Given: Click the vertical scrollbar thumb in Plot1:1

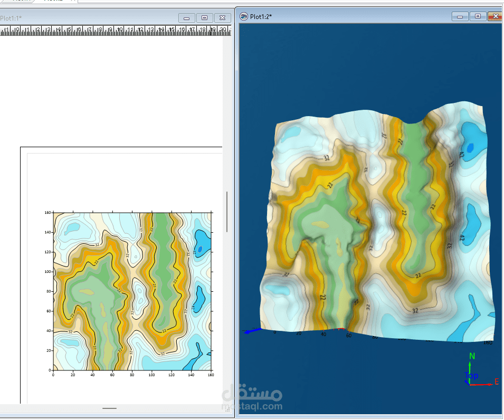Looking at the screenshot, I should click(x=227, y=212).
